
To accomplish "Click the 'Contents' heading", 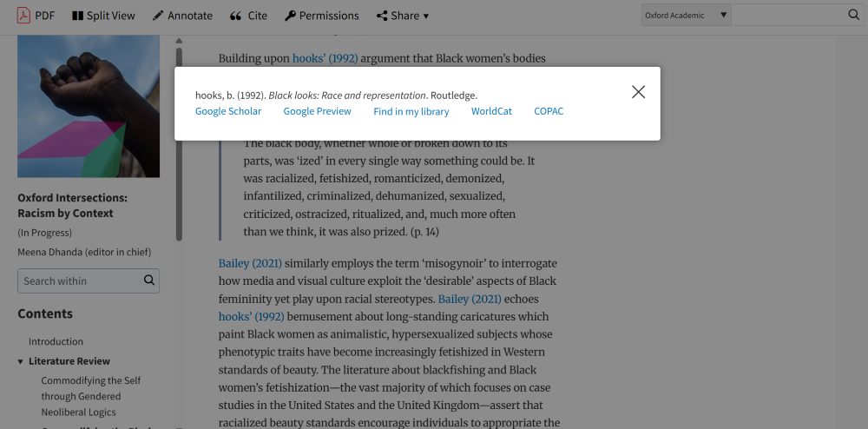I will click(45, 313).
